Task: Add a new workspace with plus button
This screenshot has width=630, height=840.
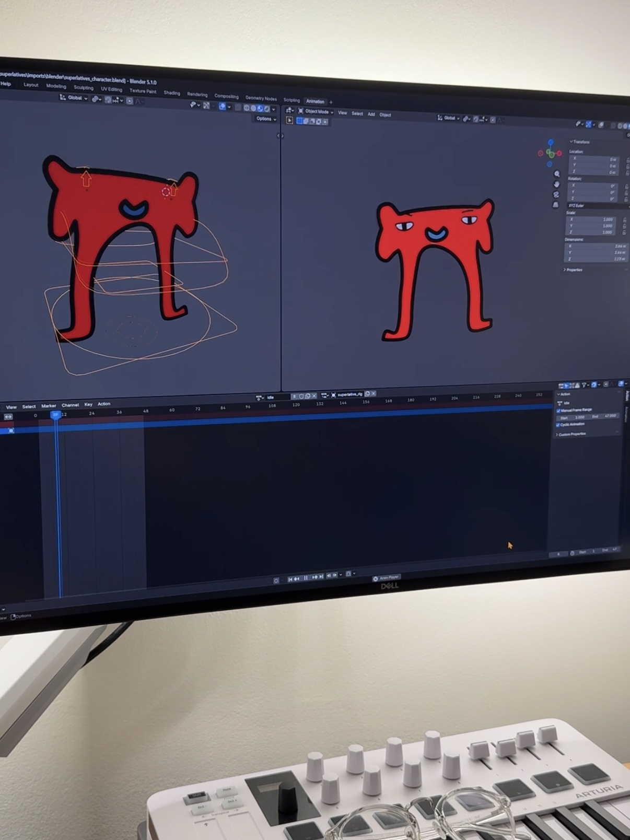Action: [x=331, y=102]
